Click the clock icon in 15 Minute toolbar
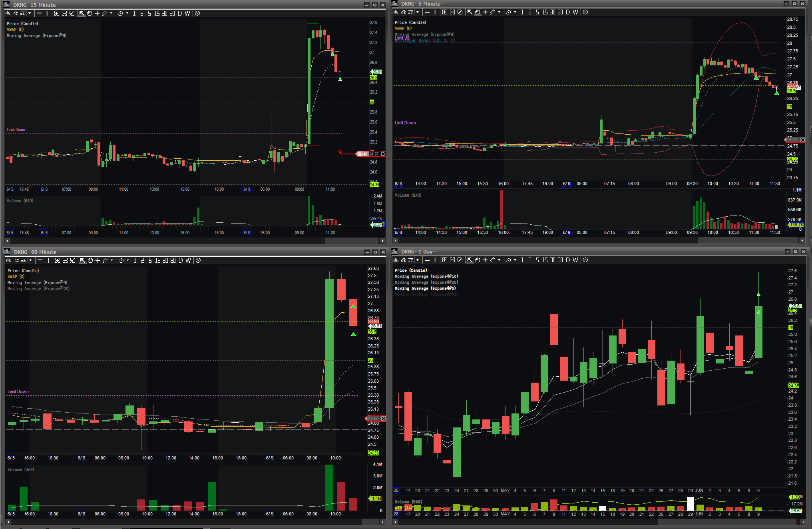 [120, 13]
